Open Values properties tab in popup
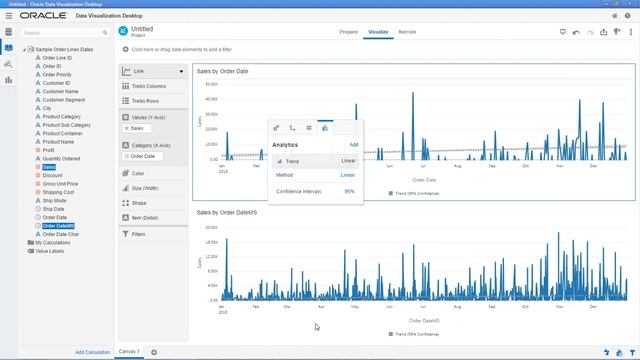This screenshot has width=640, height=360. tap(309, 128)
